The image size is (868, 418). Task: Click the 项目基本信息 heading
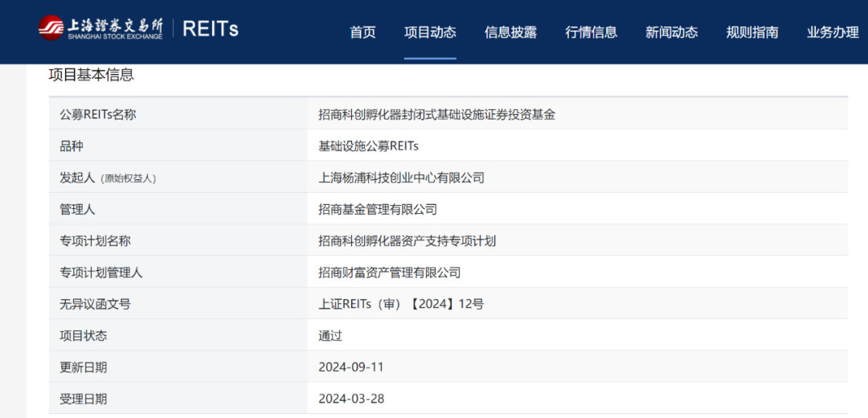pyautogui.click(x=92, y=76)
